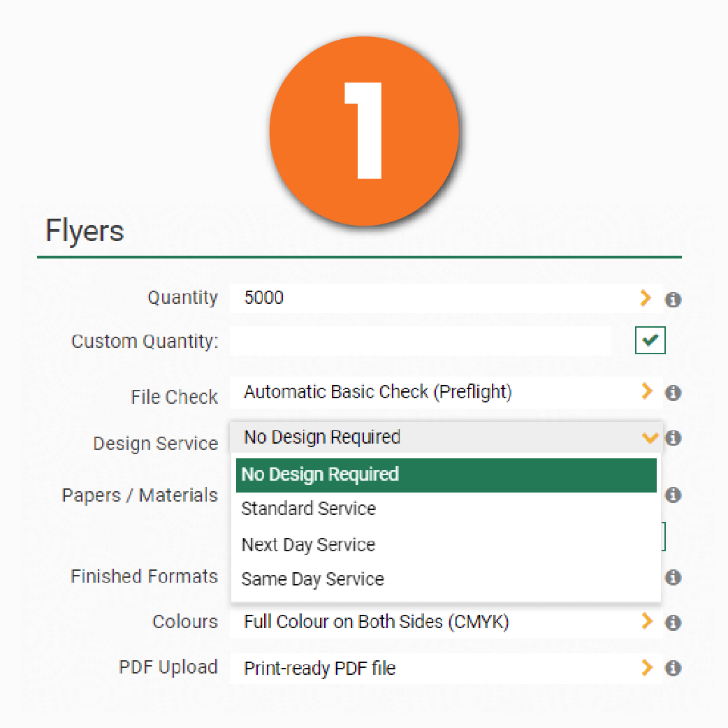Viewport: 728px width, 728px height.
Task: Open the File Check dropdown arrow
Action: (x=646, y=391)
